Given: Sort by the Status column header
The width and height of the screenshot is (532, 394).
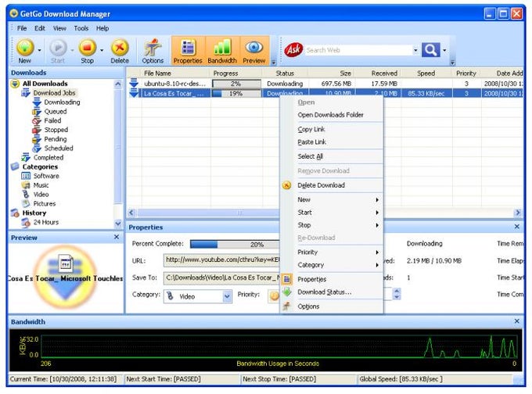Looking at the screenshot, I should [x=285, y=73].
